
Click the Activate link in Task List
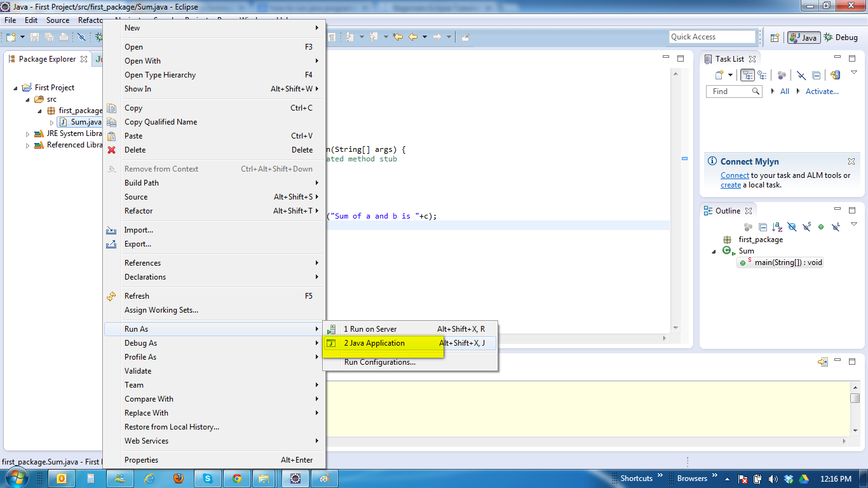point(822,91)
